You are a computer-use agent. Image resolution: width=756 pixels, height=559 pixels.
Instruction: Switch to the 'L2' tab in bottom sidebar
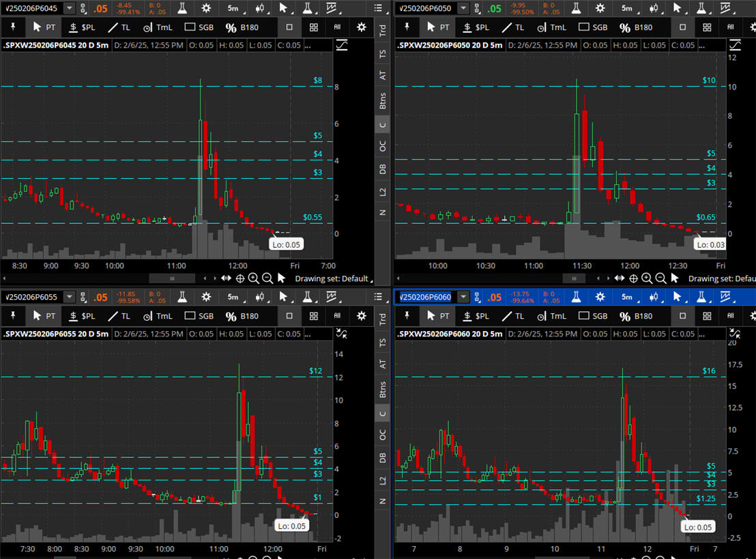click(383, 481)
